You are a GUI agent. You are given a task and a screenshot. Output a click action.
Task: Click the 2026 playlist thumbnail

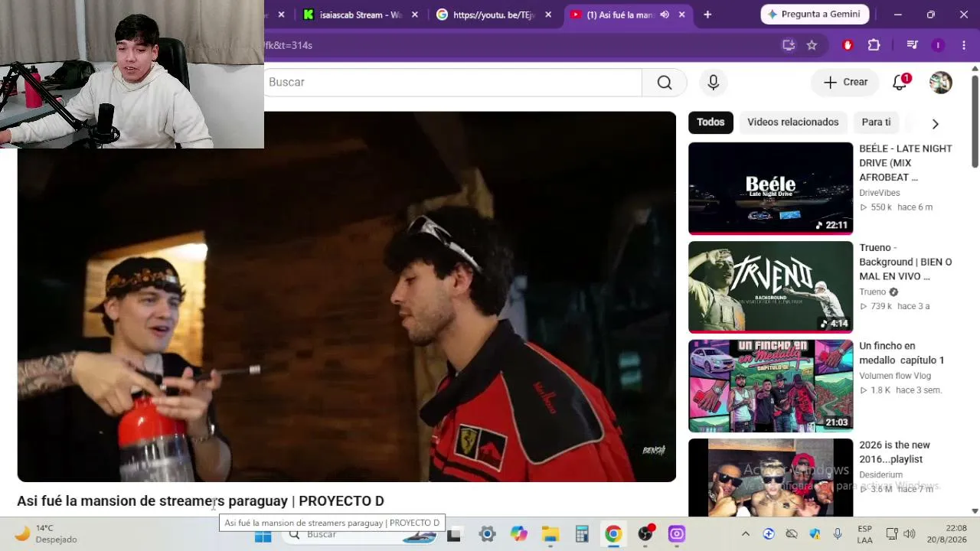coord(770,478)
